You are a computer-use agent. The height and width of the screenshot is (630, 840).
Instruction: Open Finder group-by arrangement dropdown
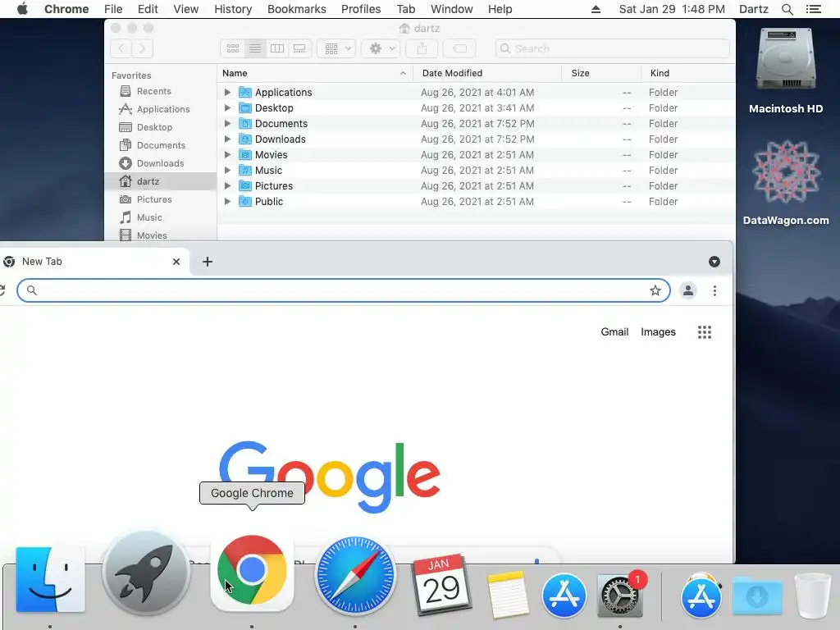click(x=336, y=48)
